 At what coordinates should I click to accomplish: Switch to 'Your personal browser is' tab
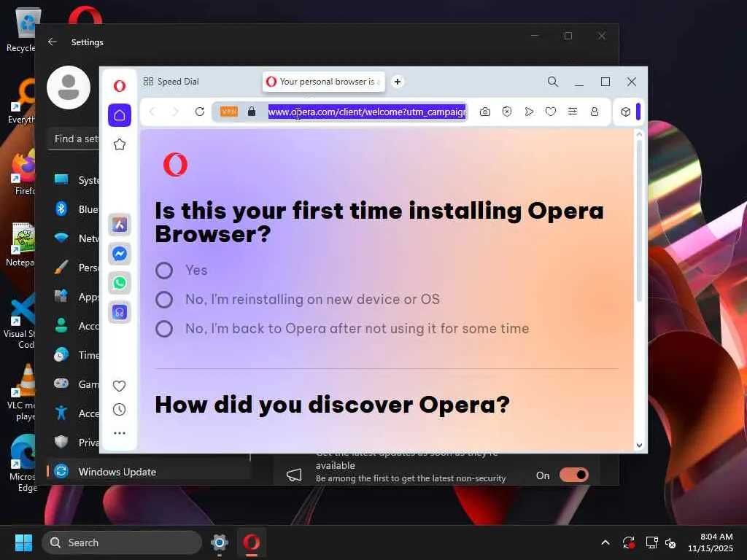click(x=323, y=82)
